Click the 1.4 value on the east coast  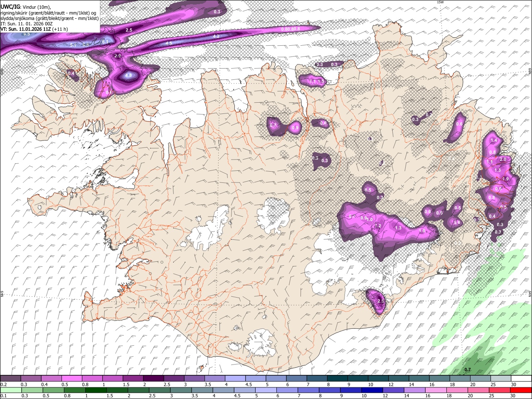(494, 140)
